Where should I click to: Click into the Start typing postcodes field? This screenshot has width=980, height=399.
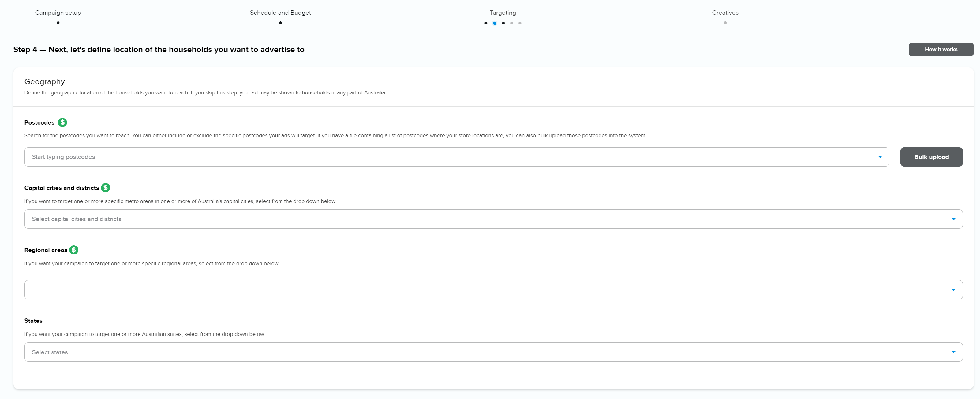click(x=457, y=157)
